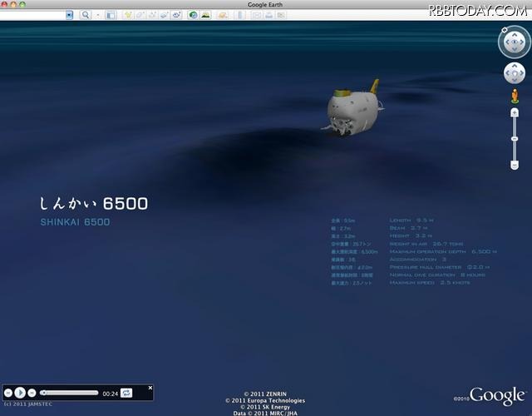Click the historical imagery globe icon

pos(193,15)
